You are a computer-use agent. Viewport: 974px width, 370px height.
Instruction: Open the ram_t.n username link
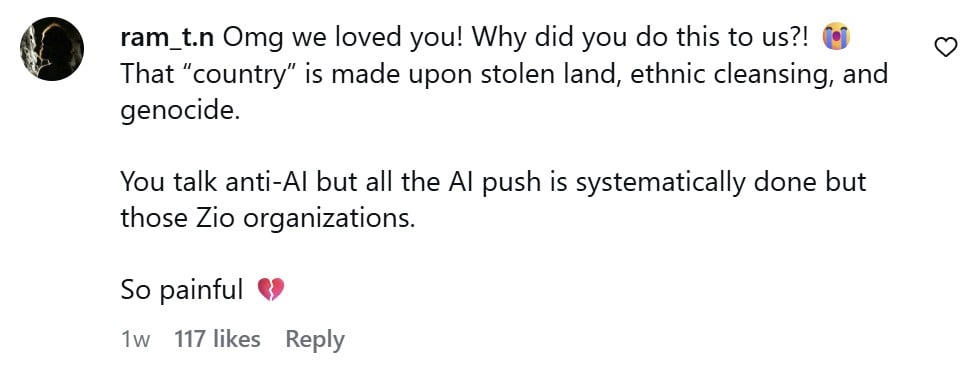(x=168, y=40)
